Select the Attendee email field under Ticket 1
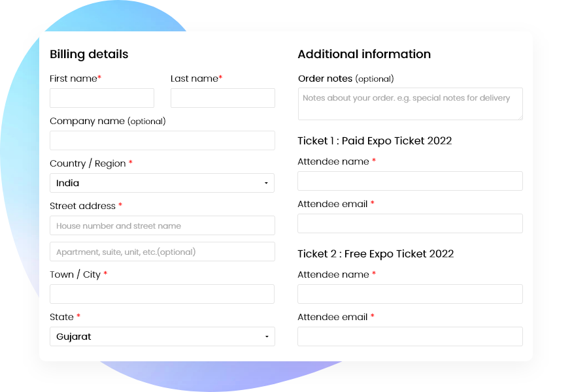This screenshot has width=572, height=392. pos(410,223)
